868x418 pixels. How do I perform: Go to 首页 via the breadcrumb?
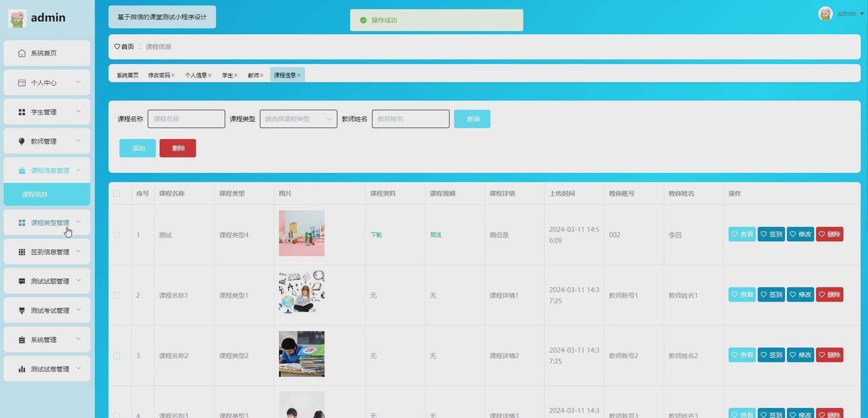coord(128,47)
